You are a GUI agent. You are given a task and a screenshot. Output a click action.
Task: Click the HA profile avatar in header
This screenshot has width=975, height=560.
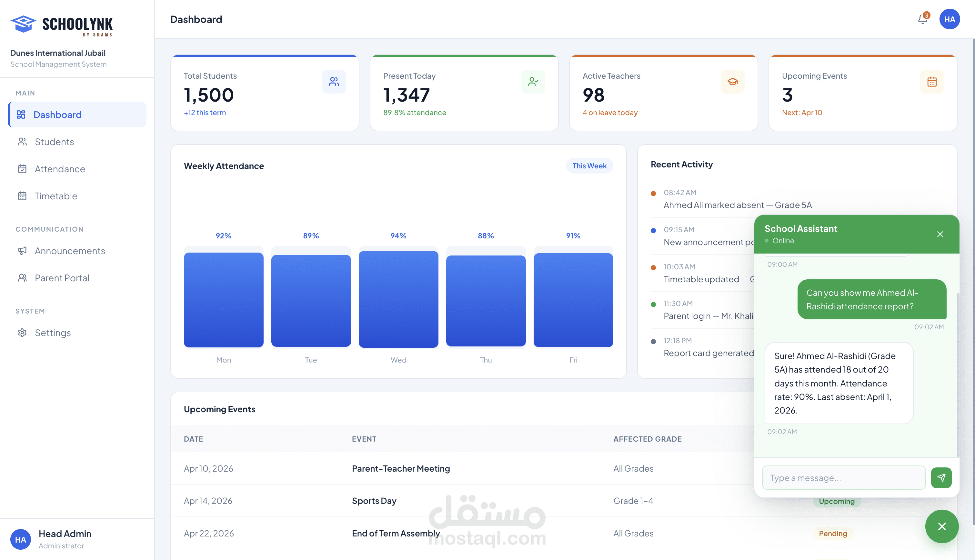coord(949,19)
